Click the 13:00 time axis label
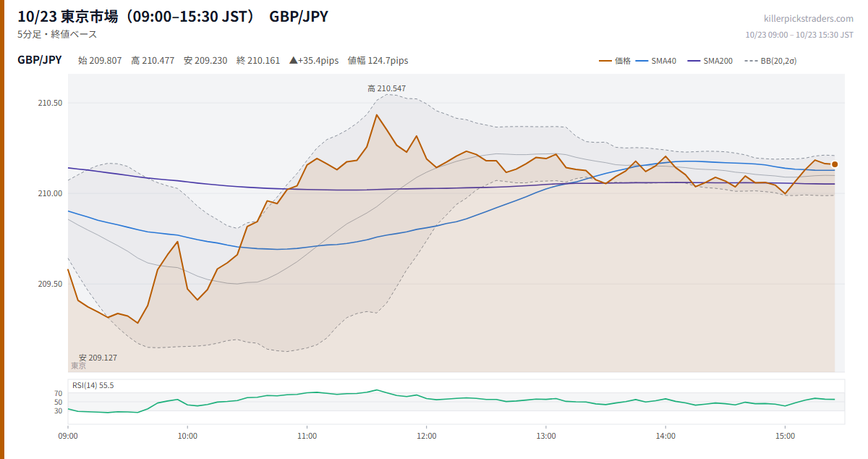Screen dimensions: 868x459 [546, 436]
